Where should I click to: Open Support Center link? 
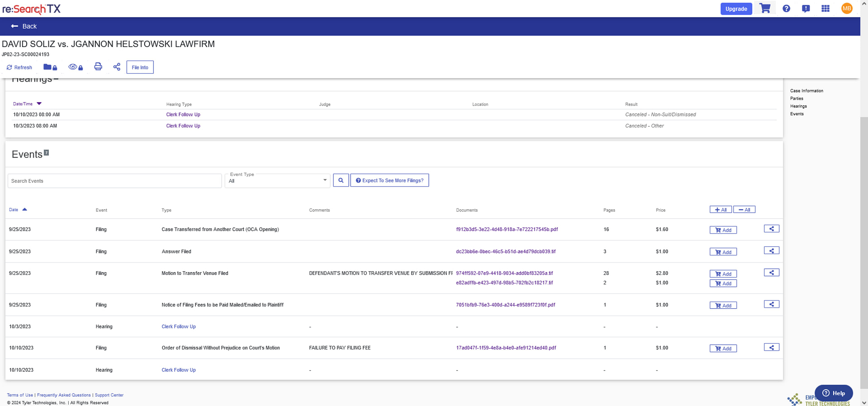109,395
